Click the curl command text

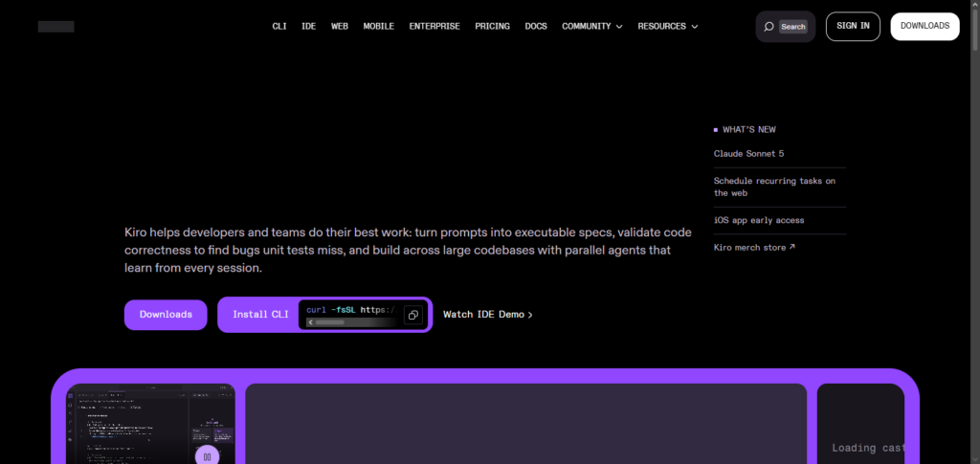tap(352, 310)
